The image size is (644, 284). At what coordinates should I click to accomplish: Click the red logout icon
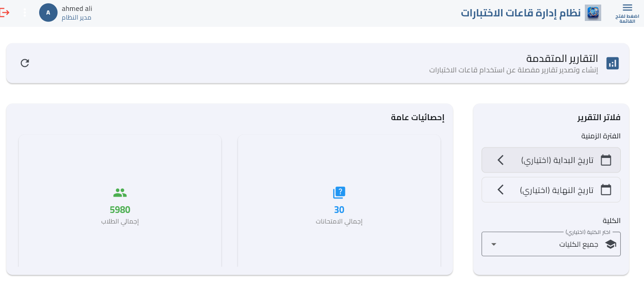pos(4,12)
